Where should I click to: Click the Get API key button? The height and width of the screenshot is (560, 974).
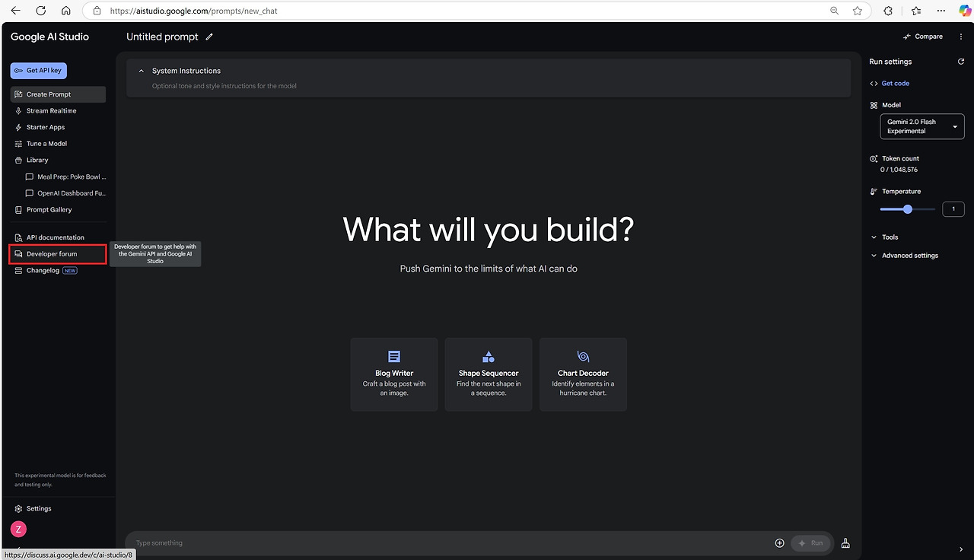[x=39, y=71]
